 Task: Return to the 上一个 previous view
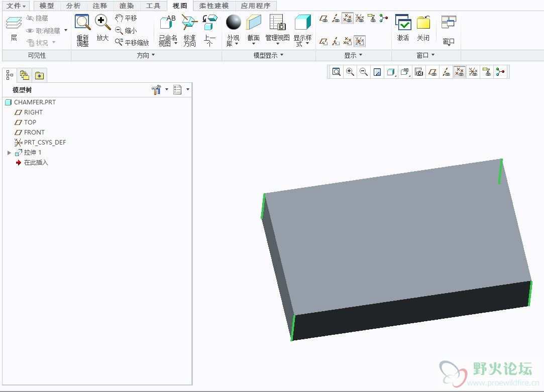[x=209, y=31]
